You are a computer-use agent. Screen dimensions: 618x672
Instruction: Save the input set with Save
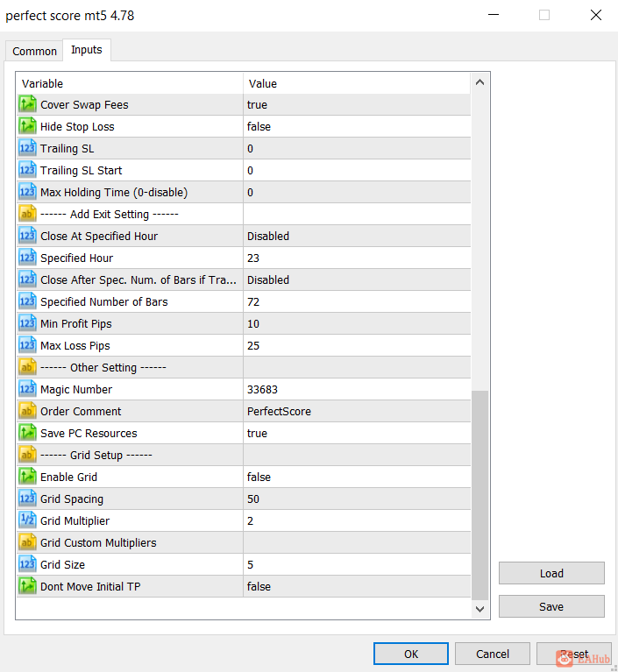point(551,606)
